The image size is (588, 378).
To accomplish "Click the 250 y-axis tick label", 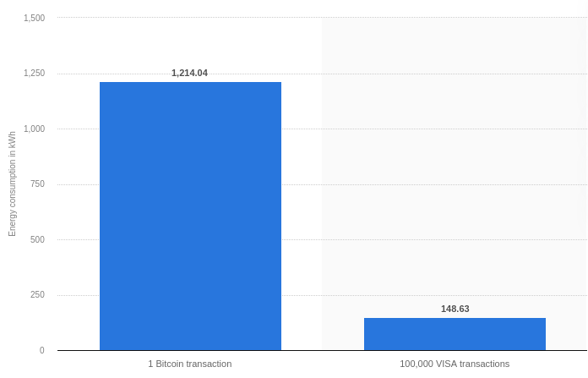I will click(37, 294).
